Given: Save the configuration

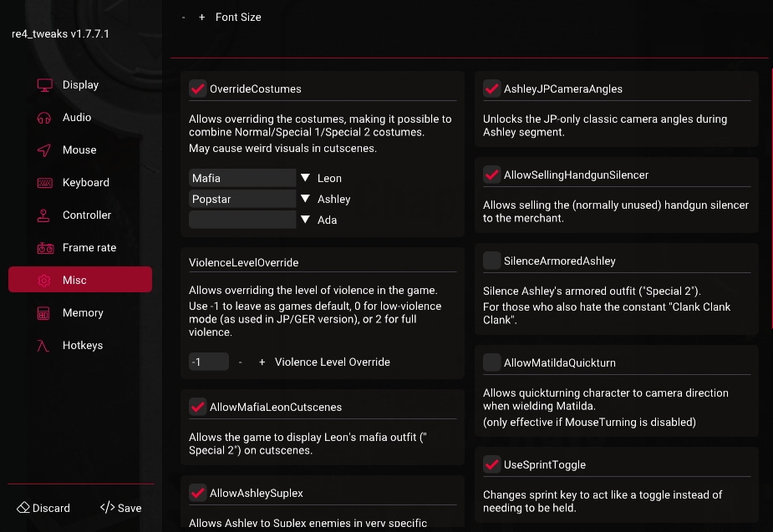Looking at the screenshot, I should click(121, 508).
